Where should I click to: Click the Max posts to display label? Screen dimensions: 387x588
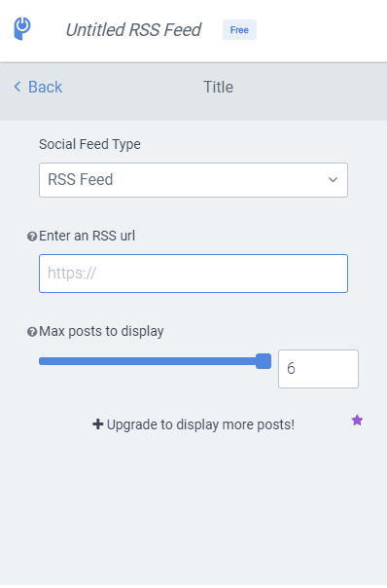tap(101, 332)
